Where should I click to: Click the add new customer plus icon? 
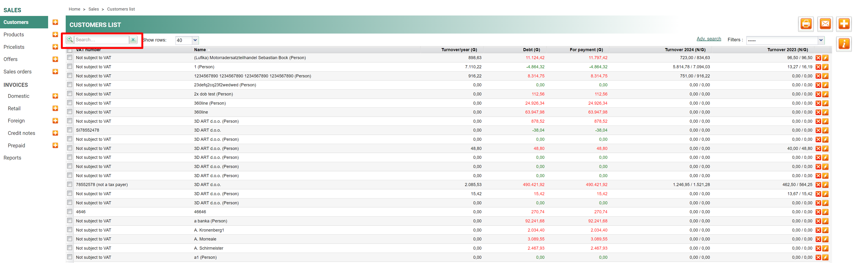(844, 24)
